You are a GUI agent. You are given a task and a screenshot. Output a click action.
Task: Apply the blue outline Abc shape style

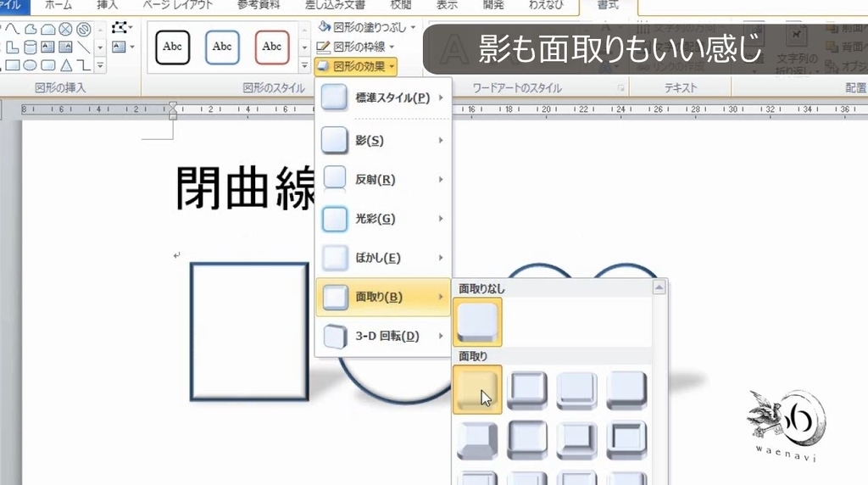pos(222,47)
